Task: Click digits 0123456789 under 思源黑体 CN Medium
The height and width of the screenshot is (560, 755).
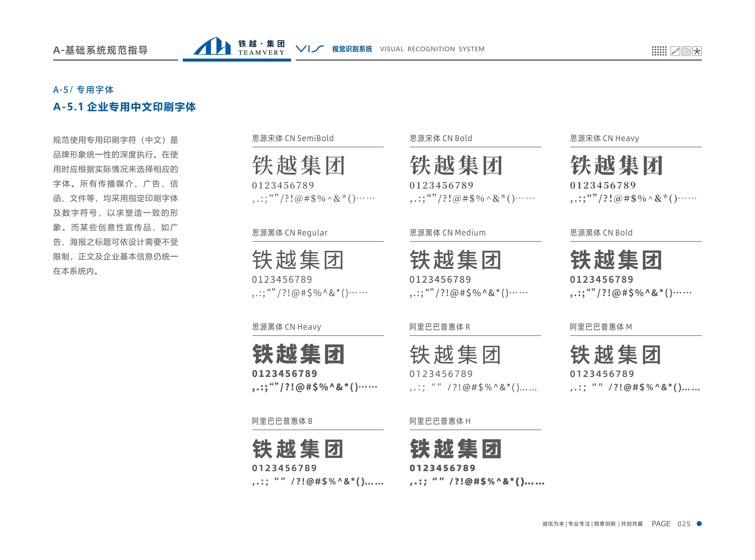Action: tap(440, 280)
